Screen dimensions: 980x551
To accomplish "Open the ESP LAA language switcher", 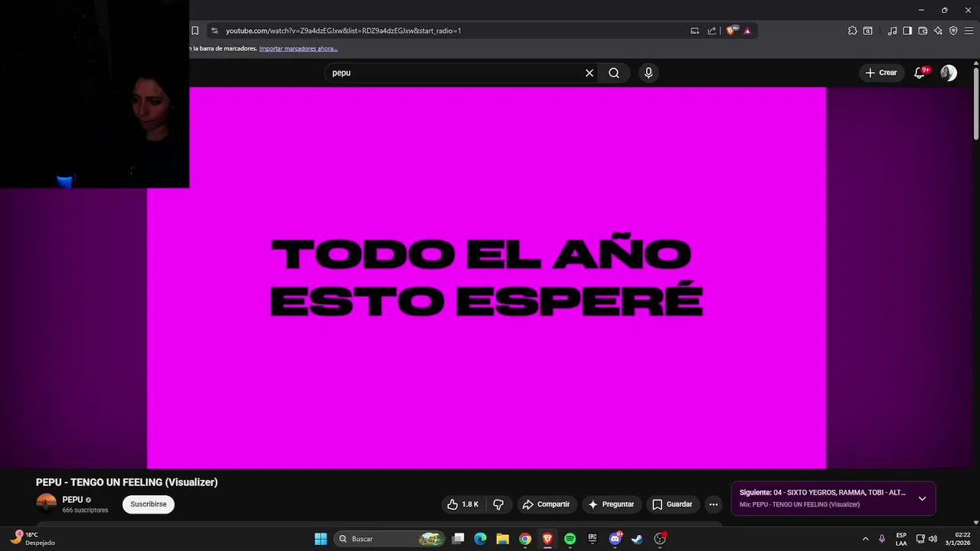I will [901, 539].
